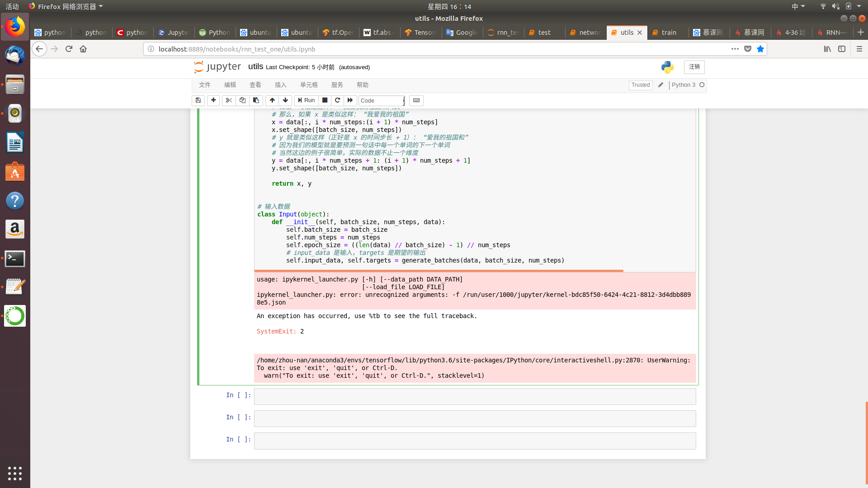Viewport: 868px width, 488px height.
Task: Insert new cell below using plus icon
Action: click(x=213, y=100)
